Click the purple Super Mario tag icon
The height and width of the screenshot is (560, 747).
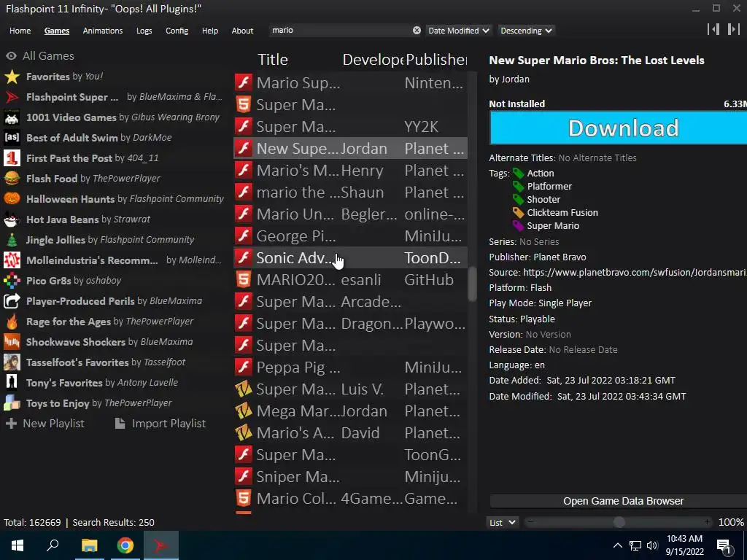click(x=518, y=226)
